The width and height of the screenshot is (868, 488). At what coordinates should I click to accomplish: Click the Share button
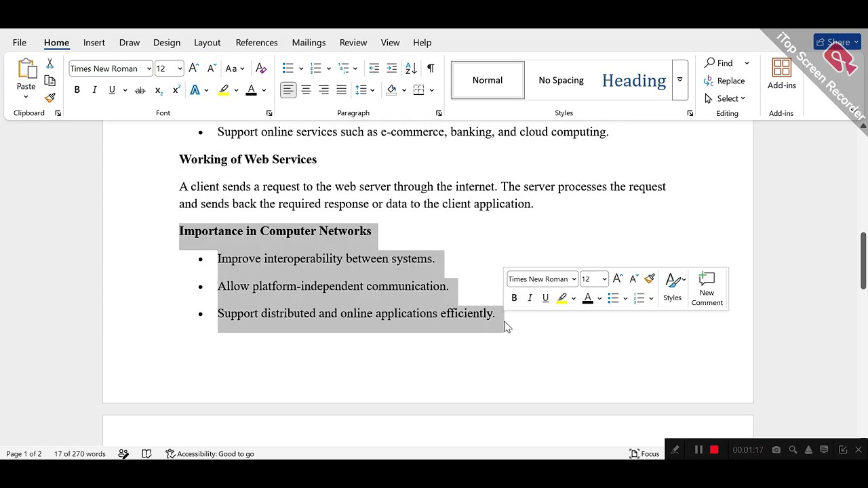[x=838, y=42]
